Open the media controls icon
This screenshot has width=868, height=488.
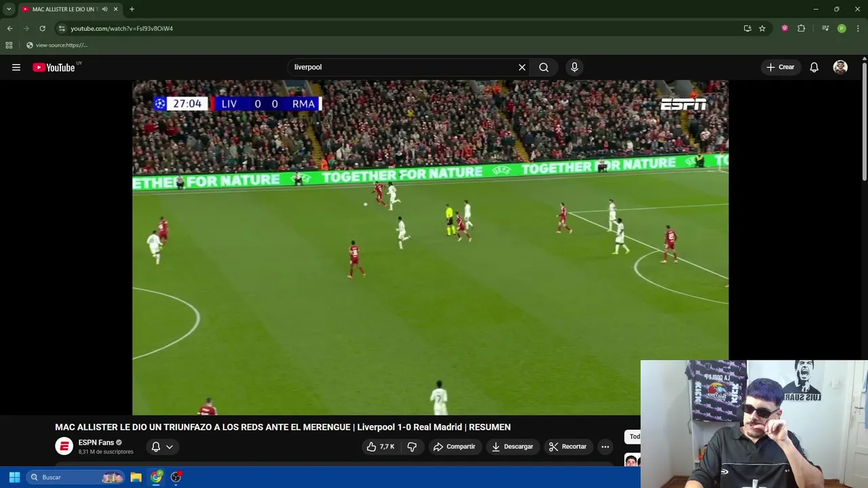(x=825, y=28)
